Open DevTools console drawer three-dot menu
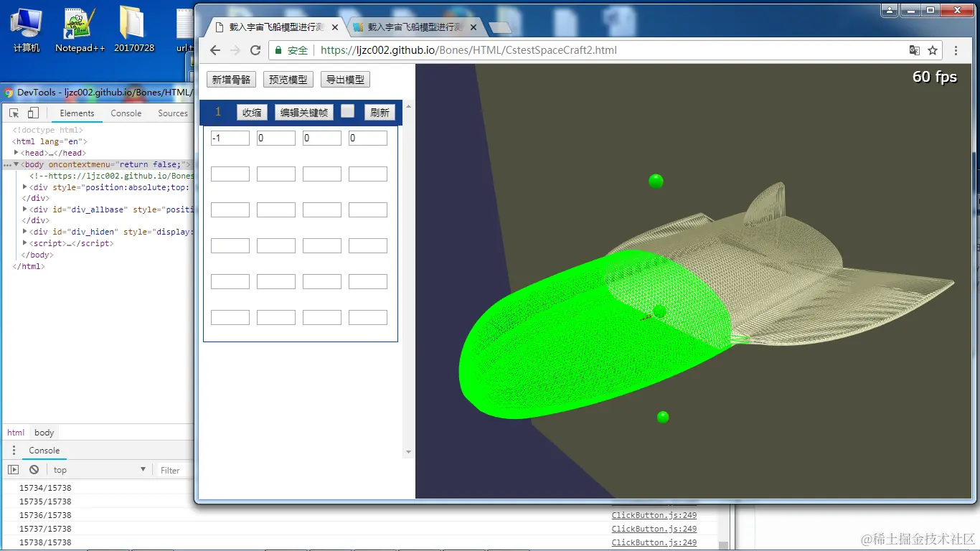Image resolution: width=980 pixels, height=551 pixels. pyautogui.click(x=14, y=451)
